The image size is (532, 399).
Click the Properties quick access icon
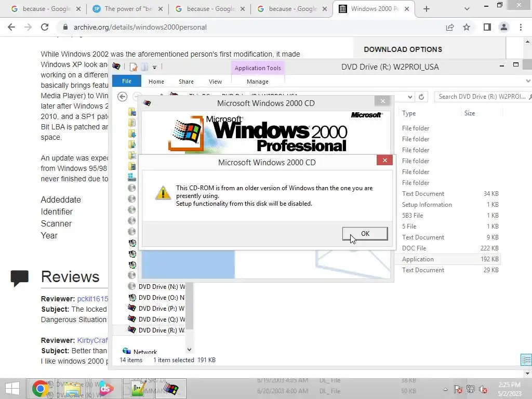pyautogui.click(x=134, y=67)
